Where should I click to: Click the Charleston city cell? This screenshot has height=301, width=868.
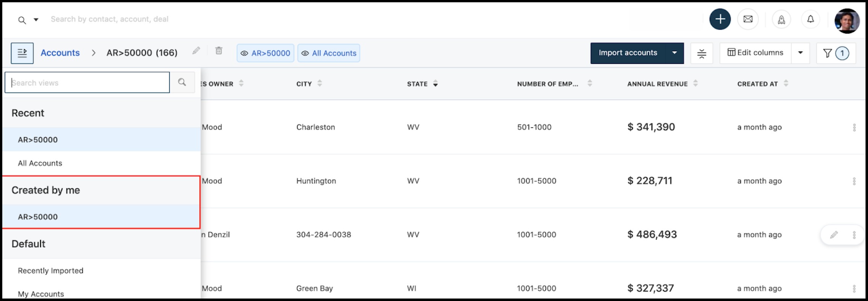pyautogui.click(x=316, y=127)
